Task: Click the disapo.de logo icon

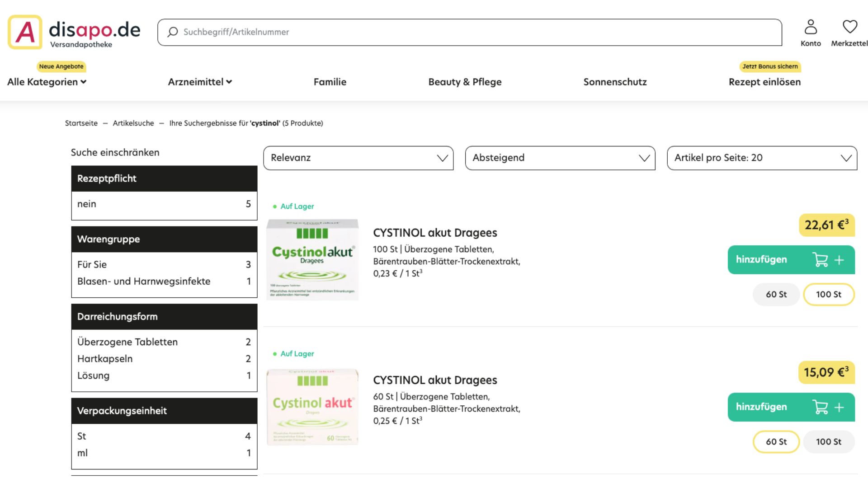Action: (x=25, y=32)
